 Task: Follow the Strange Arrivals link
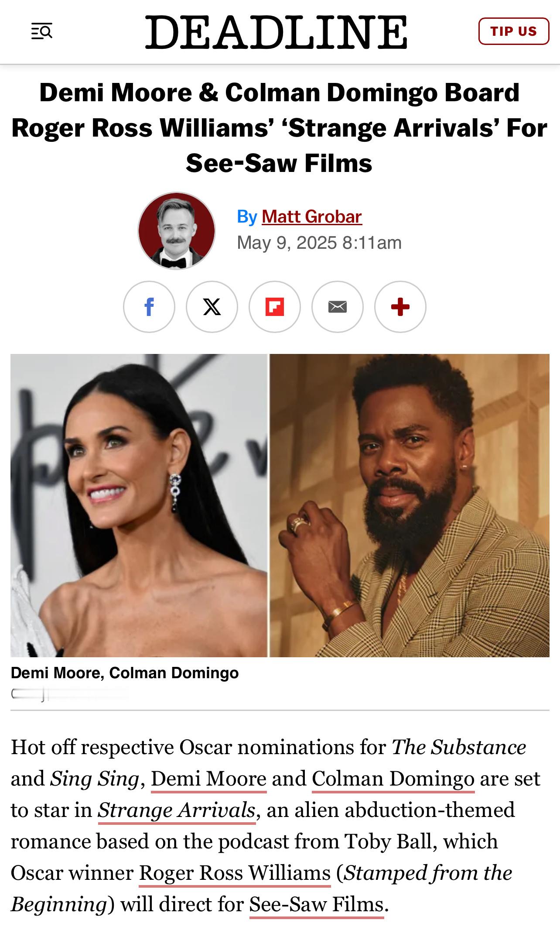click(x=177, y=810)
